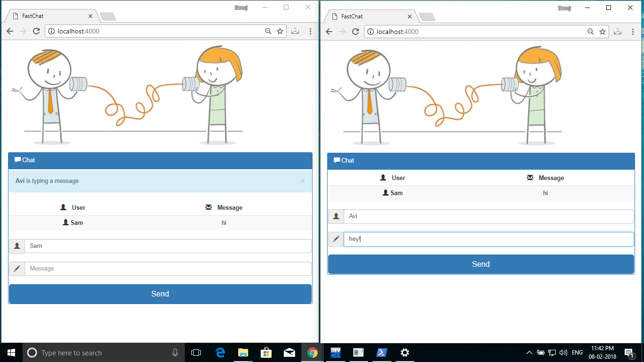Open new tab in right window
Viewport: 644px width, 362px height.
pos(427,17)
